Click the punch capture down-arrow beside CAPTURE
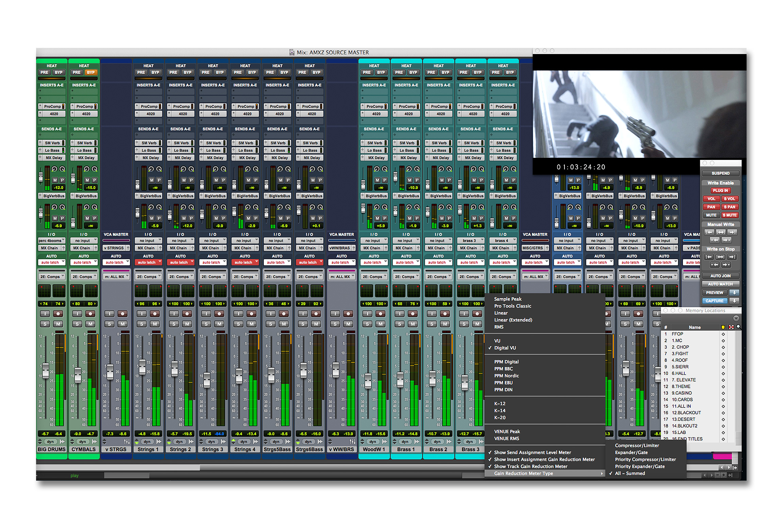This screenshot has width=783, height=532. click(734, 301)
